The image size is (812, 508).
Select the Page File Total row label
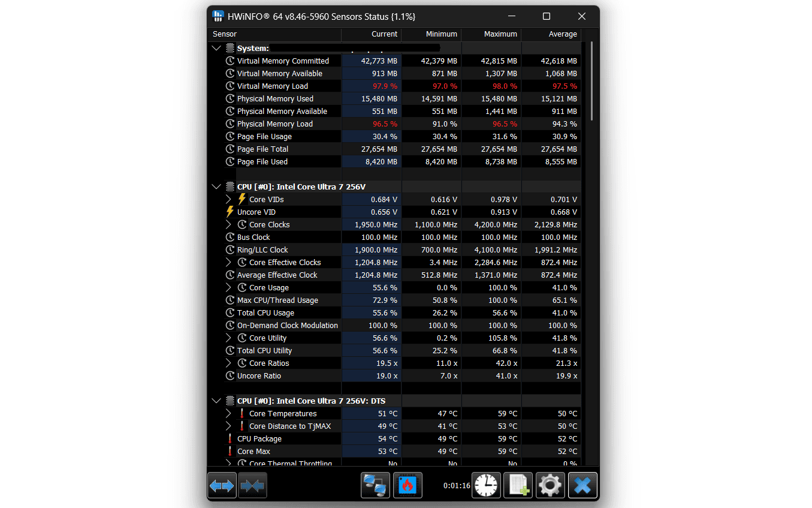click(x=262, y=149)
